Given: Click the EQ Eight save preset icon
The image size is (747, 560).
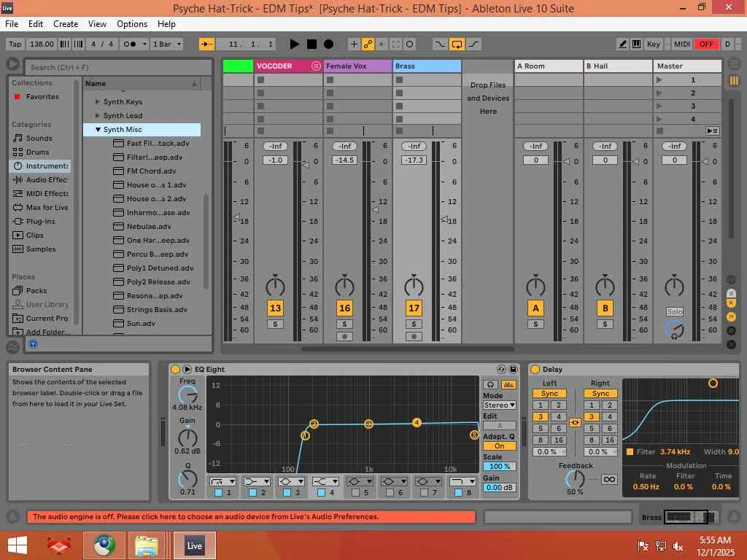Looking at the screenshot, I should (513, 369).
